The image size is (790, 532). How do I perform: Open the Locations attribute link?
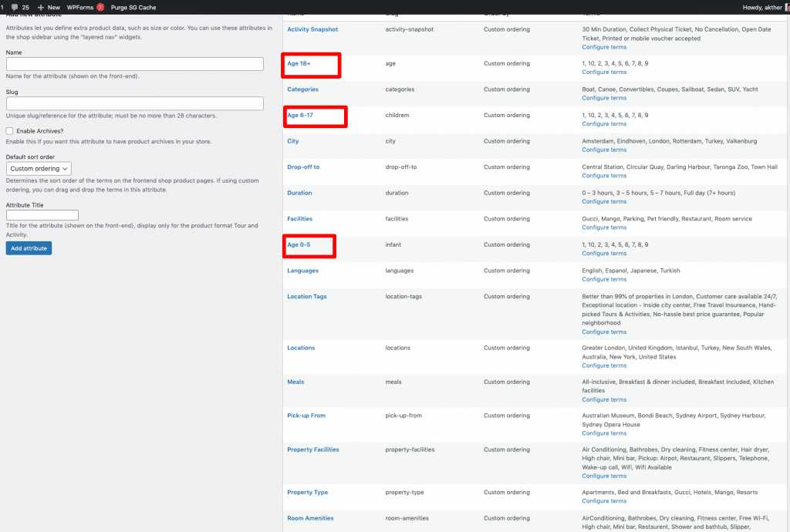pos(301,348)
